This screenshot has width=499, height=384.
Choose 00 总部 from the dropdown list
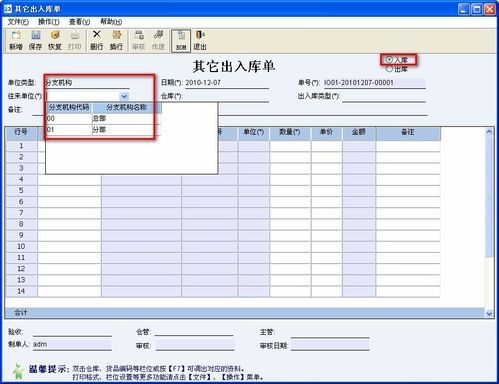click(x=100, y=118)
